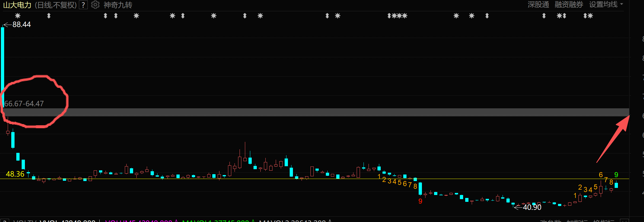Click the first double-arrow event marker in the row
The width and height of the screenshot is (644, 222).
tap(49, 16)
